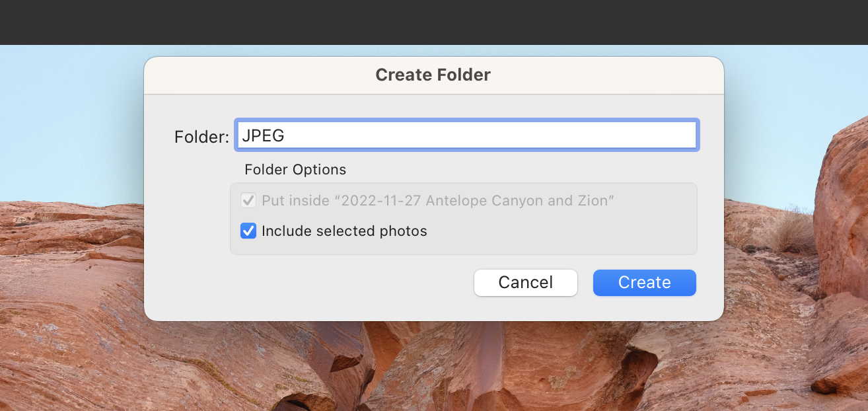Screen dimensions: 868x411
Task: Click the Folder Options heading
Action: click(295, 169)
